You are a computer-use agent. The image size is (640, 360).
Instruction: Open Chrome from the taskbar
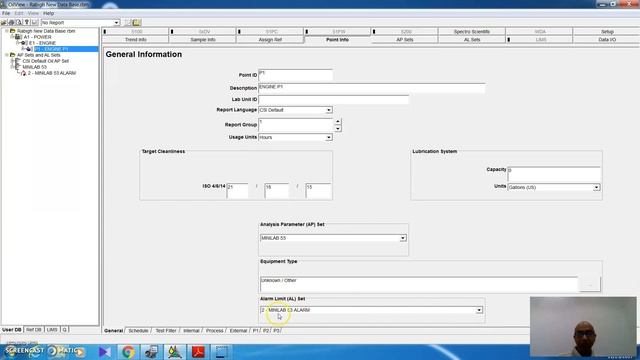pyautogui.click(x=128, y=351)
